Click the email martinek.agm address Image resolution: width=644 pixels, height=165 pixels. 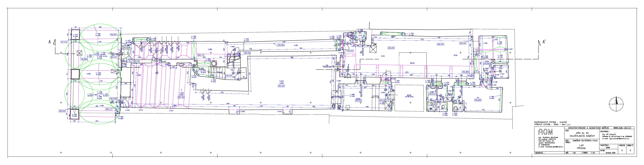tap(554, 147)
